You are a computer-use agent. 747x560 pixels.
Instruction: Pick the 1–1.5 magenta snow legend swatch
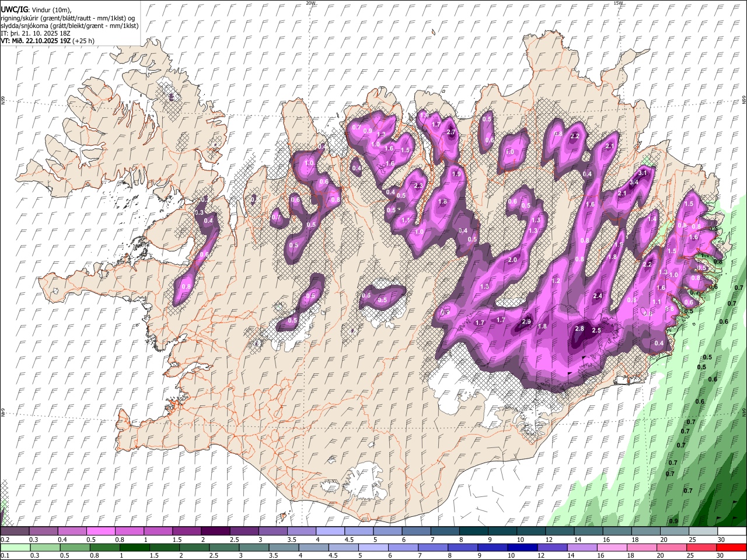click(x=158, y=531)
